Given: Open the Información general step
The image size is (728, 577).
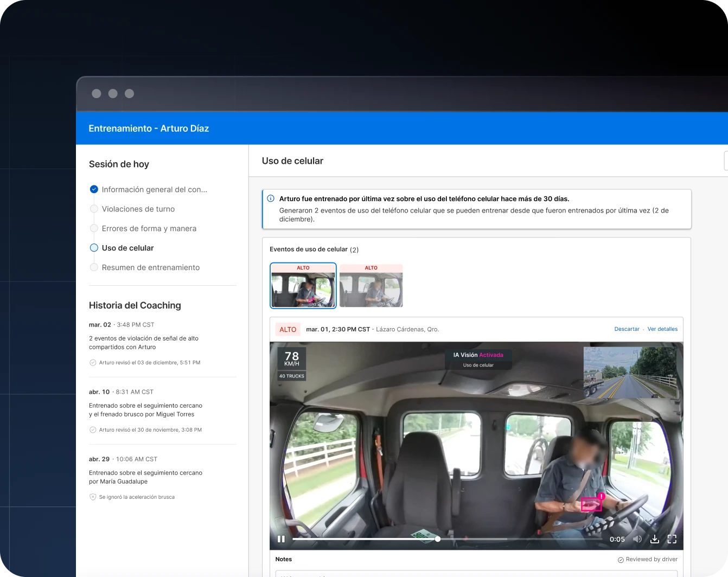Looking at the screenshot, I should point(154,189).
